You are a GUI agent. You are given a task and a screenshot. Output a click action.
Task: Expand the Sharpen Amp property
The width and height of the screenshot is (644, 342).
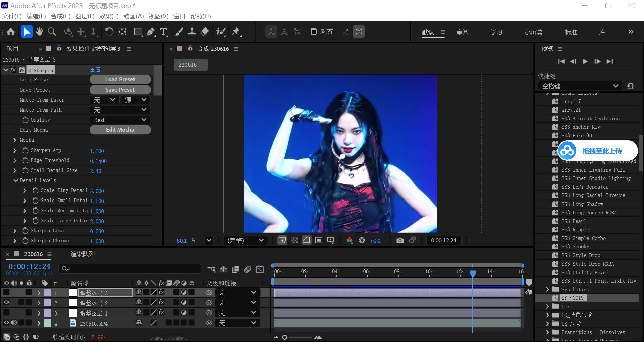point(15,150)
